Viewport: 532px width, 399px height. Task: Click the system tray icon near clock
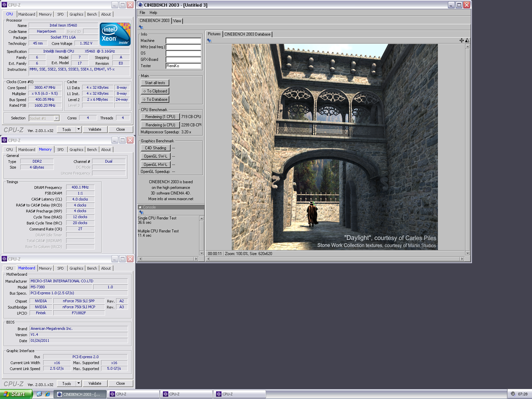[513, 394]
